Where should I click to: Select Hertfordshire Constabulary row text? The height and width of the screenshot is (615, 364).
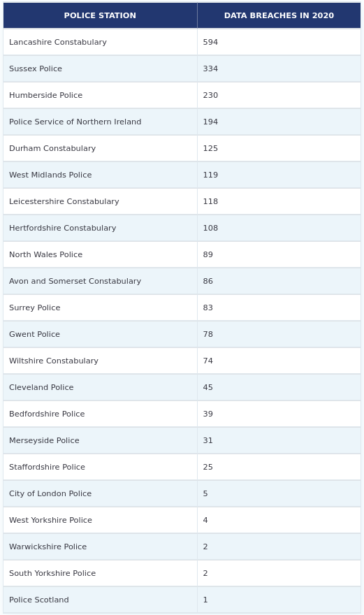click(x=63, y=228)
